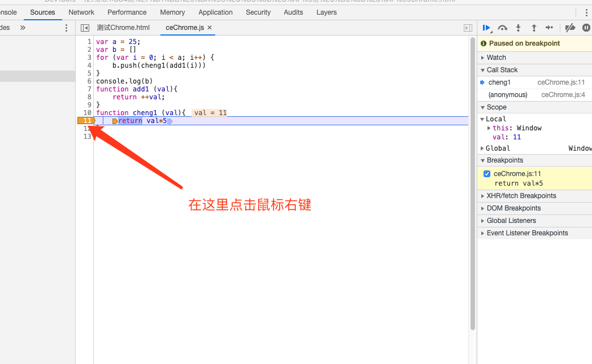Show more navigator tabs chevron
This screenshot has width=592, height=364.
pyautogui.click(x=23, y=28)
